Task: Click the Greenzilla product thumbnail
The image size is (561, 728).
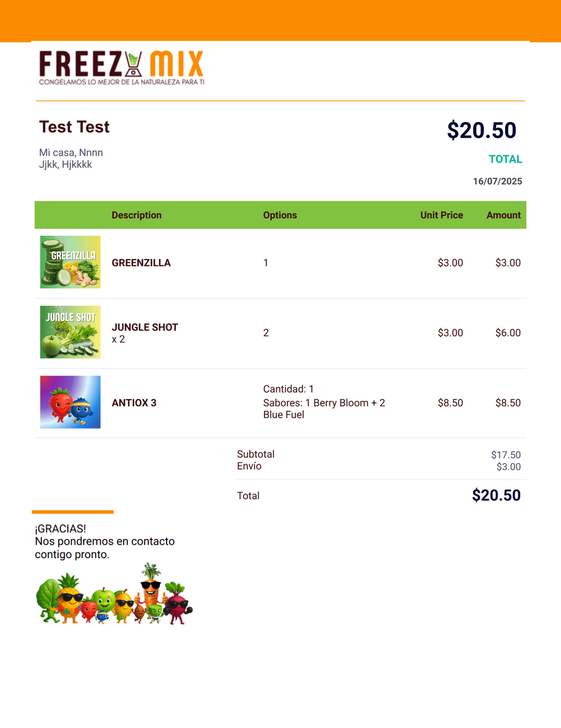Action: 70,262
